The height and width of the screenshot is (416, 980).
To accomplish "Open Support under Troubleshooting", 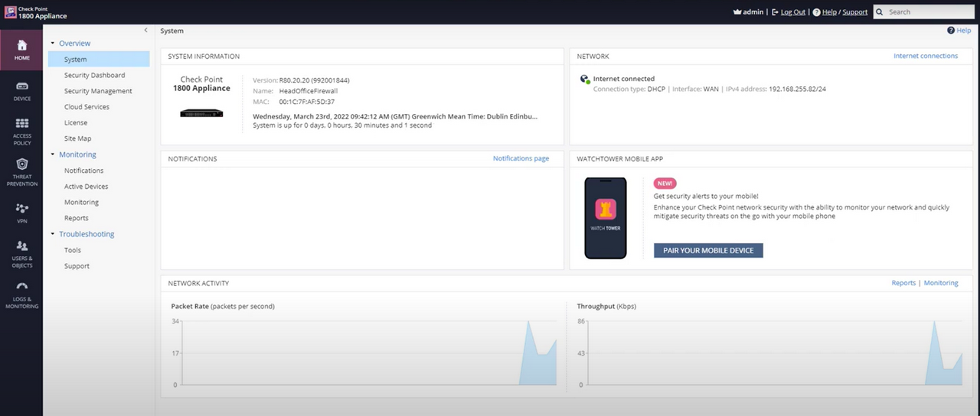I will click(77, 266).
